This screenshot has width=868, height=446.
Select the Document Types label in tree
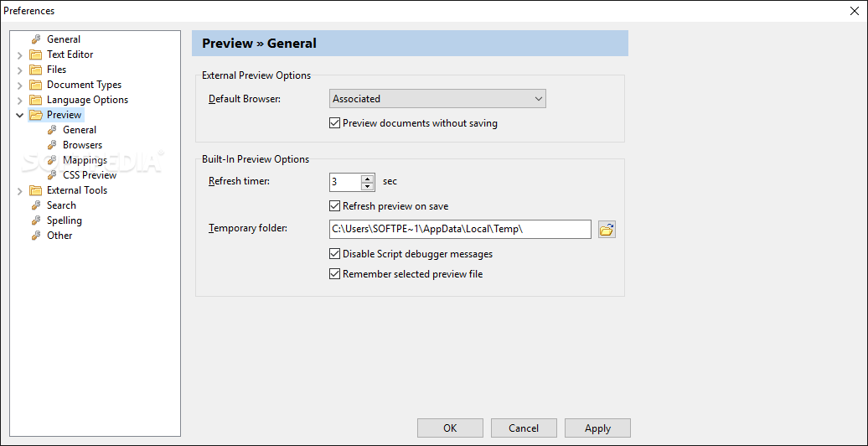tap(84, 85)
